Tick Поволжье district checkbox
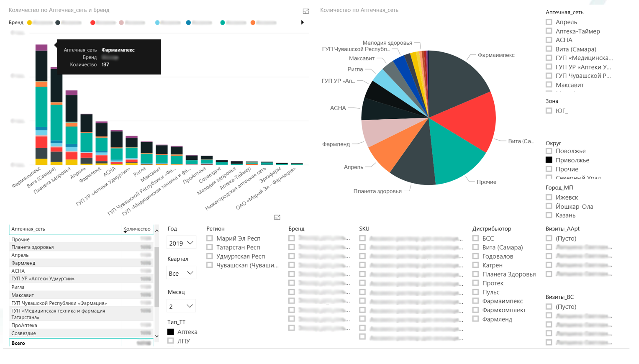Viewport: 639px width, 364px height. pyautogui.click(x=549, y=151)
